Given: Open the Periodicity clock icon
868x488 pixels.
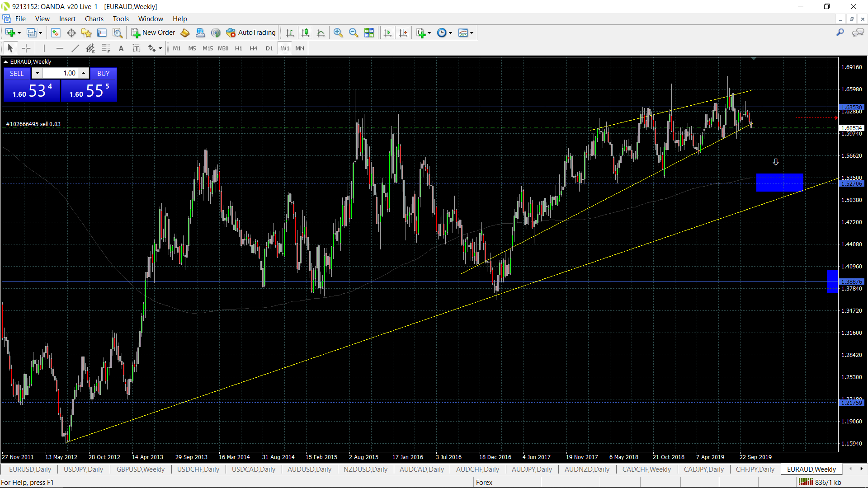Looking at the screenshot, I should pos(442,33).
